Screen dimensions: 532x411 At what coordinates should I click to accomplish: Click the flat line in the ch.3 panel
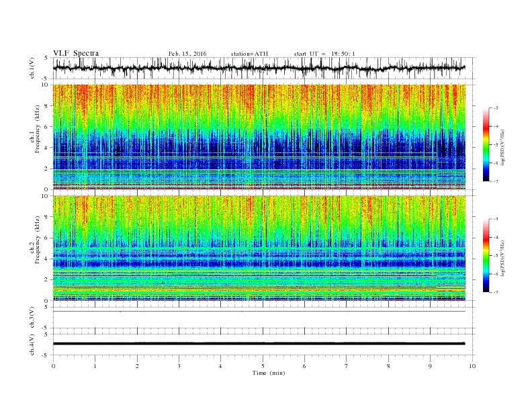(259, 312)
